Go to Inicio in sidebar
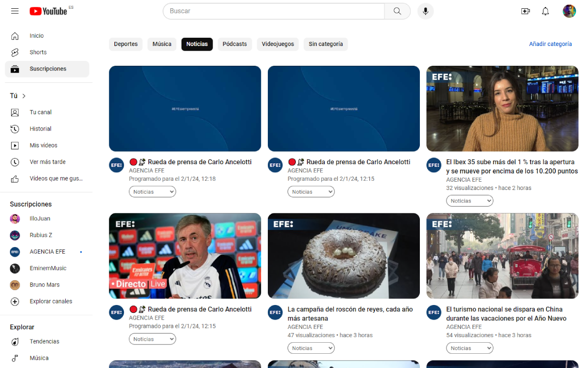The height and width of the screenshot is (368, 588). coord(47,36)
